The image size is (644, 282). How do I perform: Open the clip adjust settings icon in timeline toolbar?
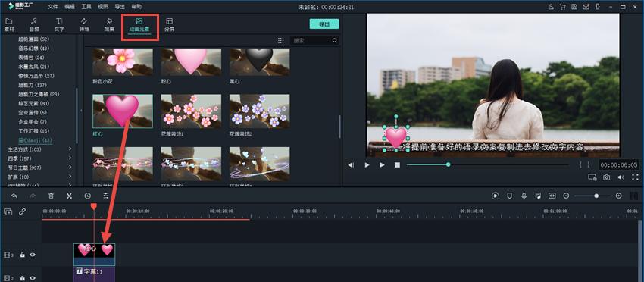pos(106,196)
